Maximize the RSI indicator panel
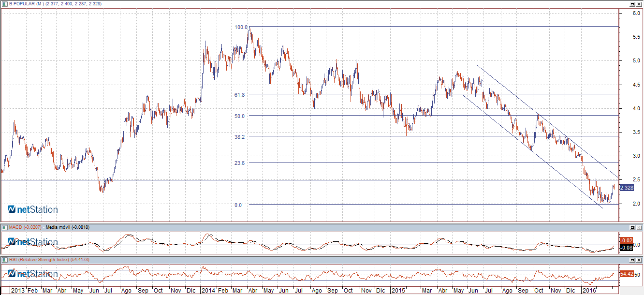Image resolution: width=644 pixels, height=295 pixels. coord(632,260)
